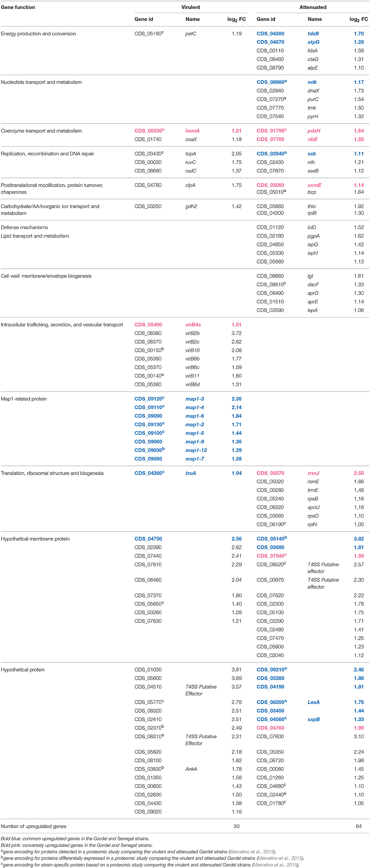Select gene id CDS_09020
Viewport: 370px width, 868px height.
tap(148, 812)
